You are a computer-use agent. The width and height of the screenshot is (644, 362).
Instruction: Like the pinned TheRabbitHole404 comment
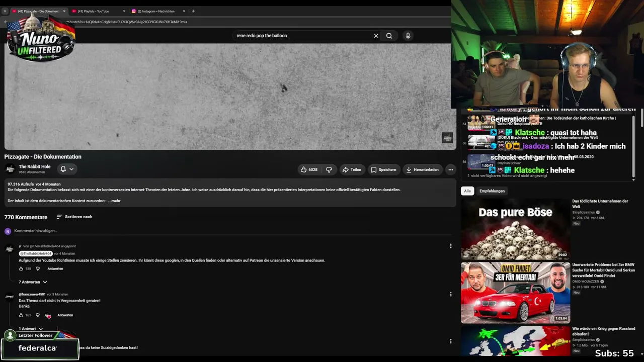(21, 268)
